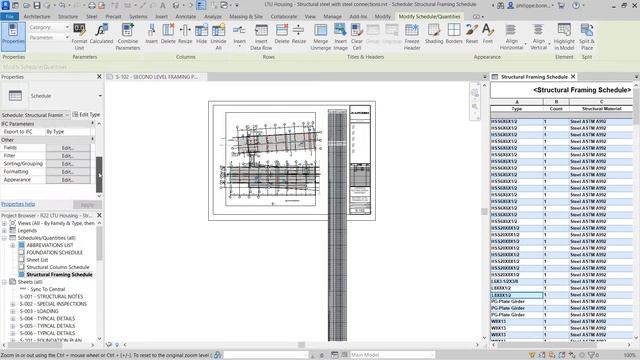Switch to the Manage ribbon tab
This screenshot has width=640, height=360.
click(332, 17)
